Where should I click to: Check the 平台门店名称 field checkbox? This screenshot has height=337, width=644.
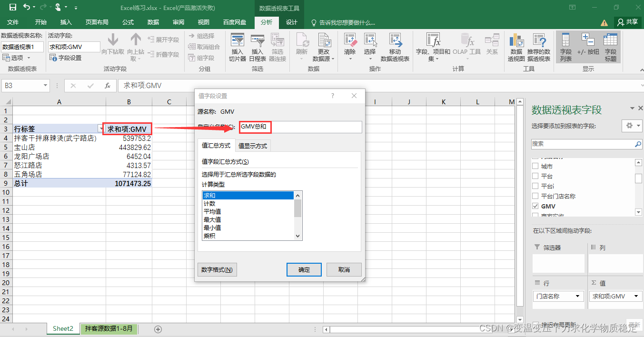[535, 196]
